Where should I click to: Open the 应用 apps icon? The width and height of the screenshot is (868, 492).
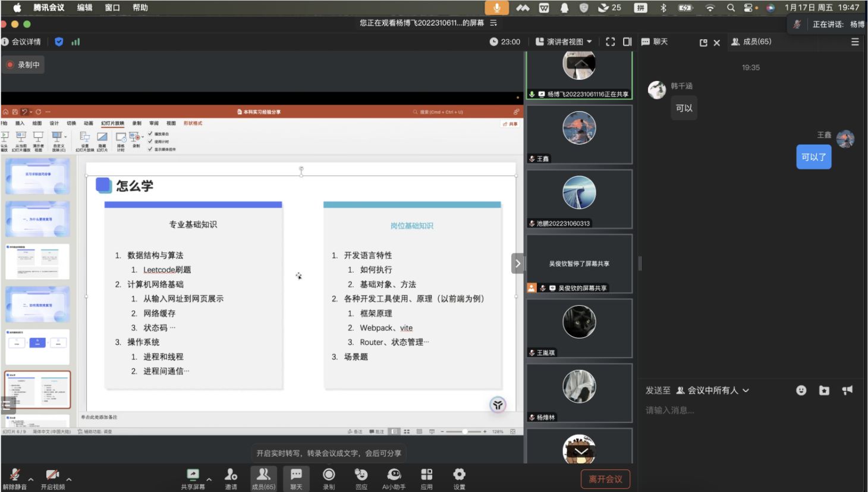(x=426, y=475)
